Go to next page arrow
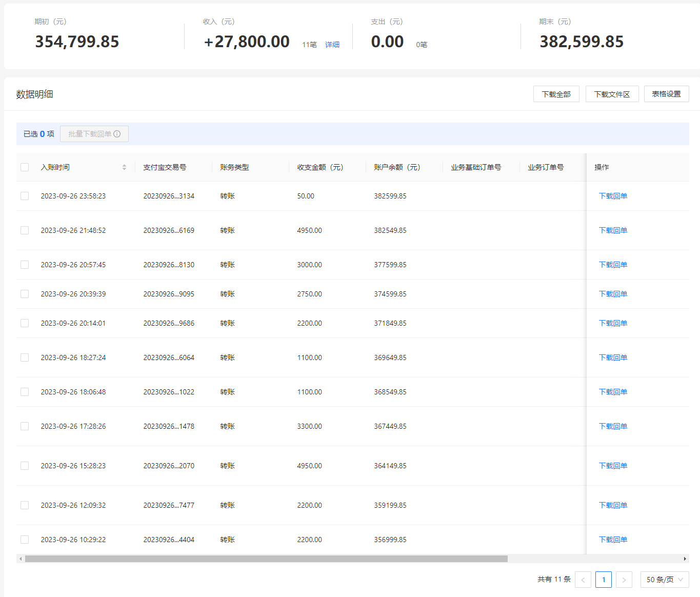The height and width of the screenshot is (597, 700). (x=624, y=580)
